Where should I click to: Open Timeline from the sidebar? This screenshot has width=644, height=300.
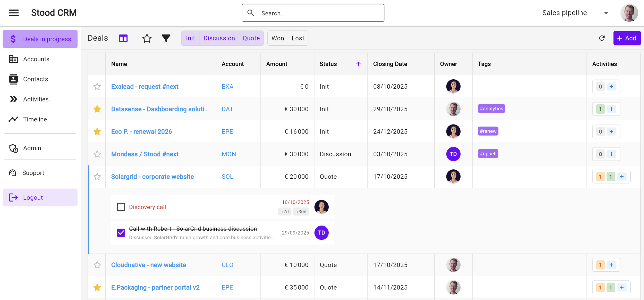pyautogui.click(x=35, y=119)
